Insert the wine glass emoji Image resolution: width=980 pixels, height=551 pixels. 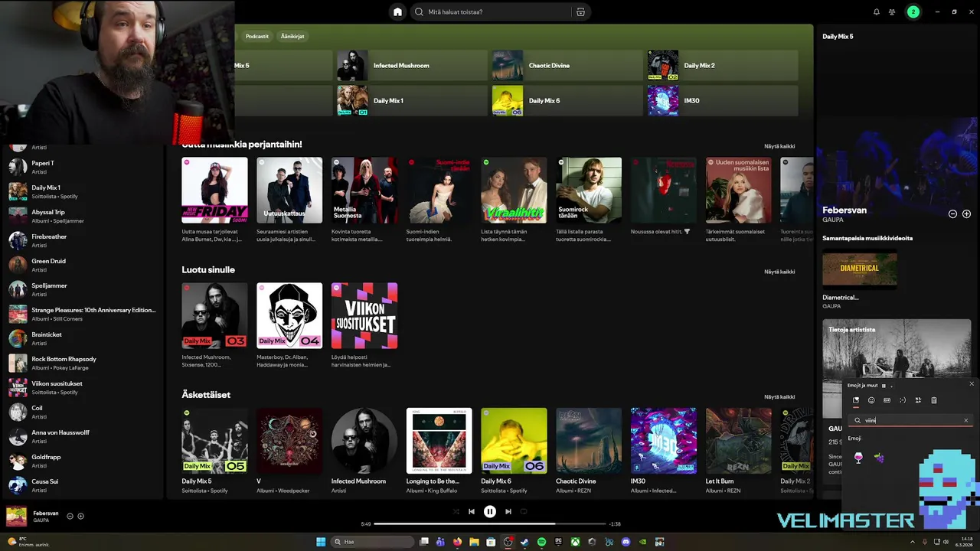[x=858, y=458]
